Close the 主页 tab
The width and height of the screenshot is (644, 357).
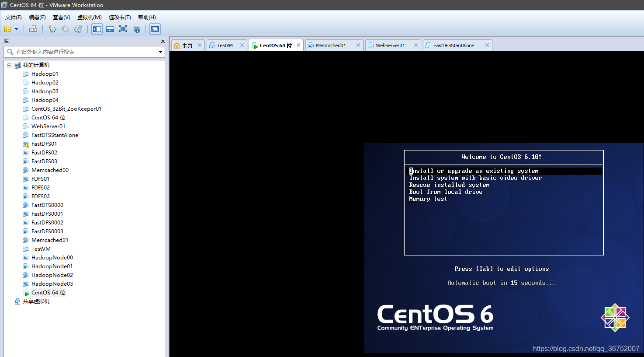[200, 45]
